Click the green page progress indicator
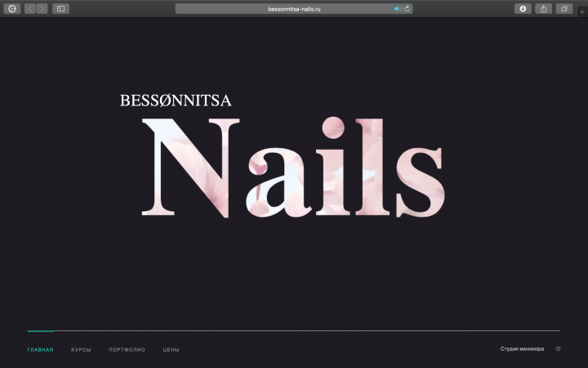Image resolution: width=588 pixels, height=368 pixels. point(41,331)
